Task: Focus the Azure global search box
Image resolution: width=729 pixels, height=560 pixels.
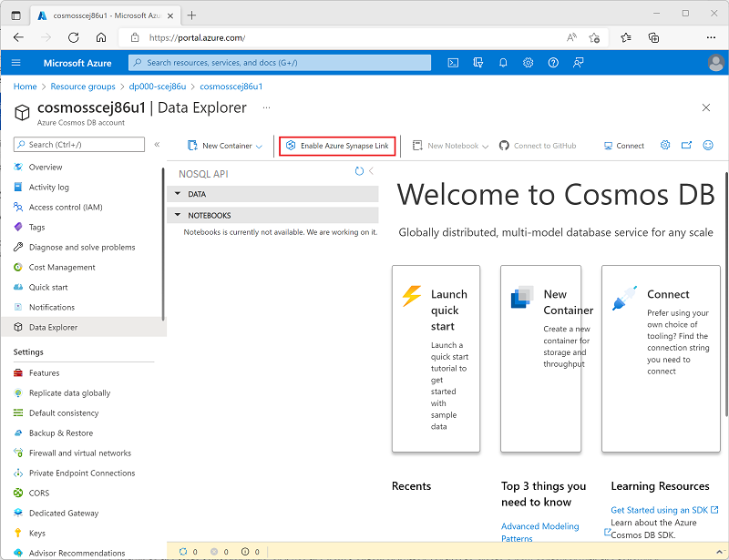Action: tap(280, 63)
